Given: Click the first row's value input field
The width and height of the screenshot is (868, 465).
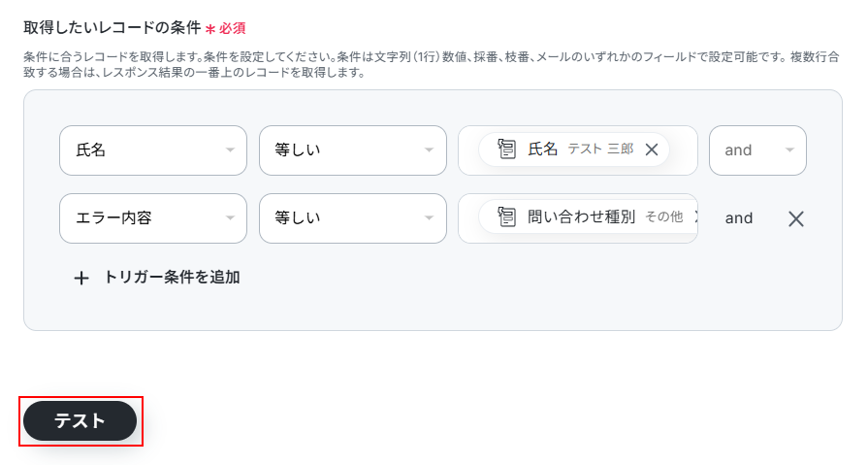Looking at the screenshot, I should (683, 150).
